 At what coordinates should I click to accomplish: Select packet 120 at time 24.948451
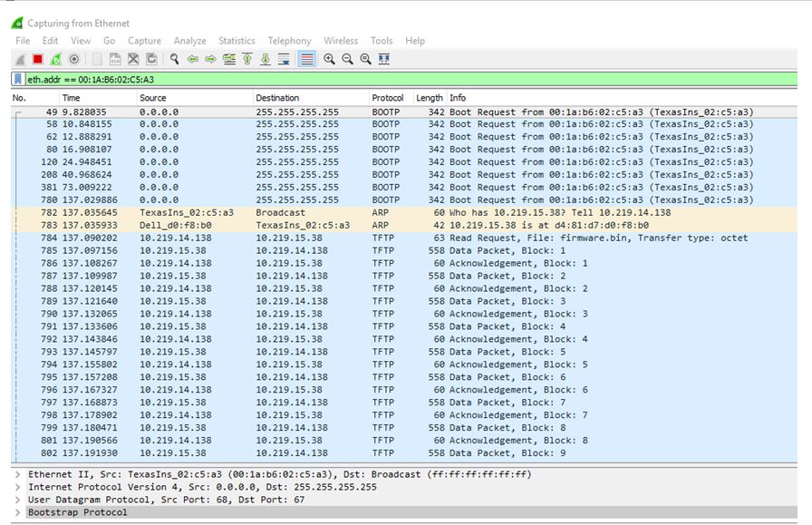(x=404, y=162)
